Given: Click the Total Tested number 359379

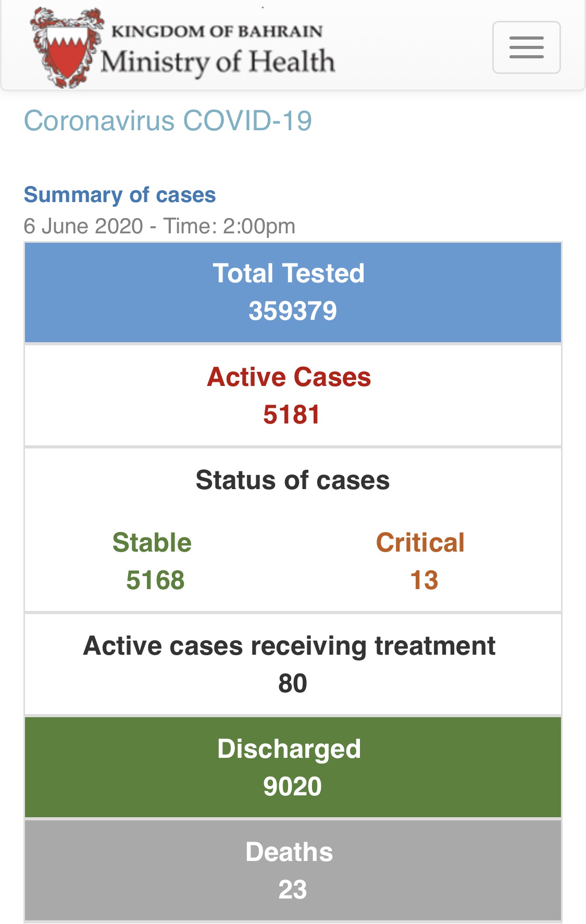Looking at the screenshot, I should tap(293, 311).
